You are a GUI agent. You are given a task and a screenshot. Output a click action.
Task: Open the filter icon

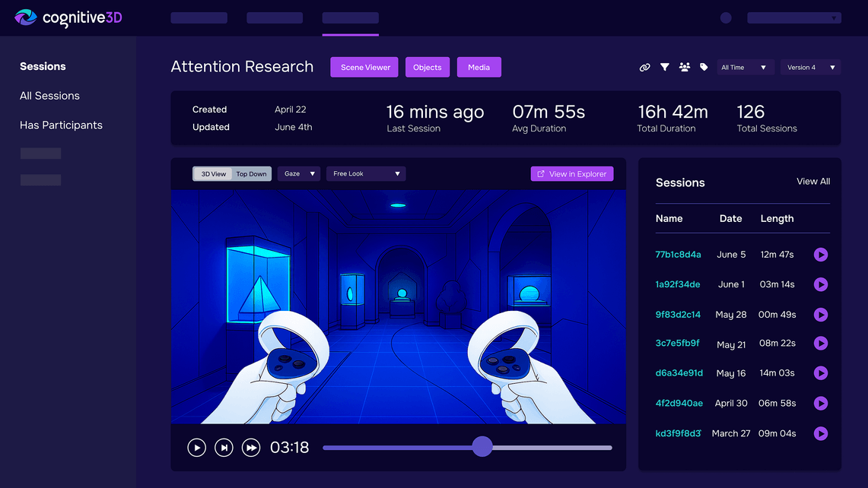[x=664, y=67]
